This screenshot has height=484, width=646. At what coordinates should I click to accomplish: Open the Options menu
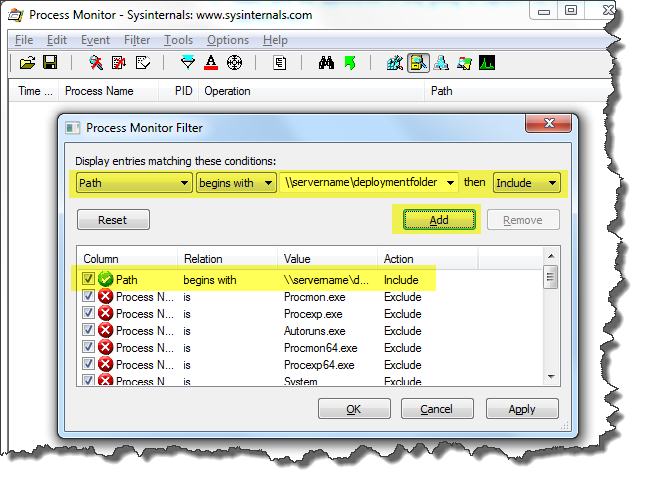(228, 40)
